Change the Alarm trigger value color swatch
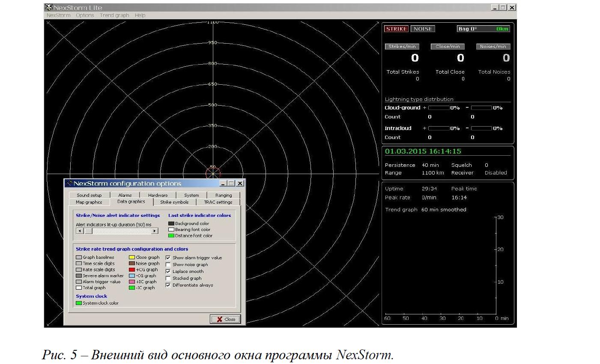The height and width of the screenshot is (364, 600). (x=79, y=282)
